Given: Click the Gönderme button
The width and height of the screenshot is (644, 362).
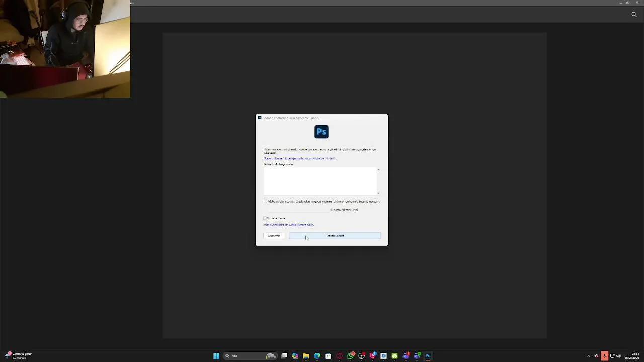Looking at the screenshot, I should coord(274,236).
